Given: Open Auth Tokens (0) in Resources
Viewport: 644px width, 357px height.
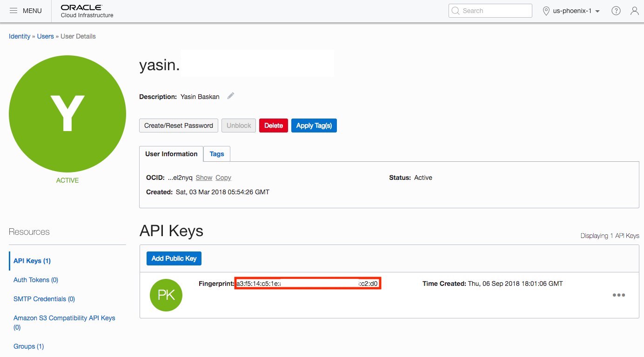Looking at the screenshot, I should [x=36, y=280].
